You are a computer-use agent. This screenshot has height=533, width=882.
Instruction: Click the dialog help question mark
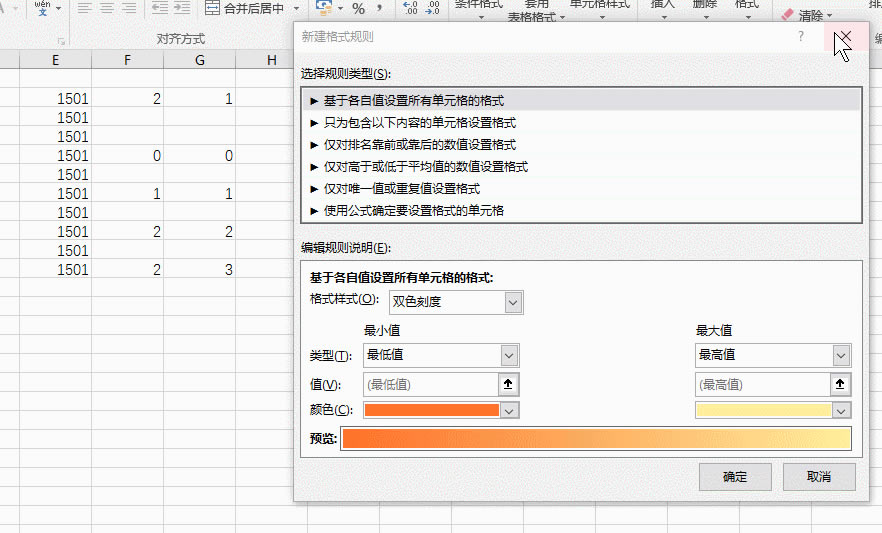click(x=801, y=37)
